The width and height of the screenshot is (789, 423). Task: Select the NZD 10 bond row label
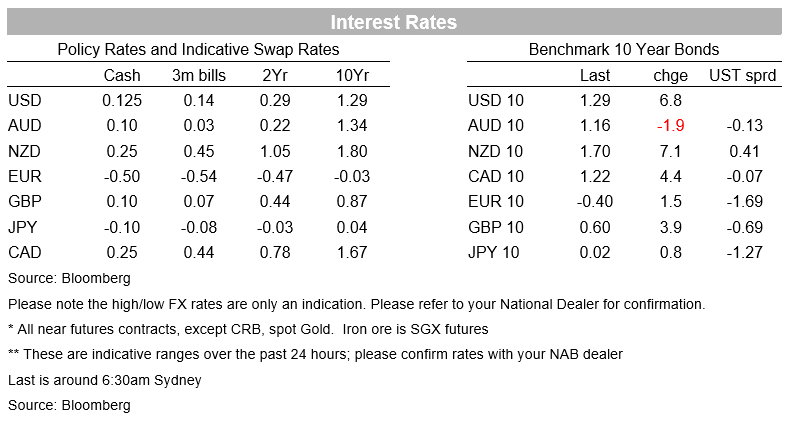pyautogui.click(x=496, y=151)
